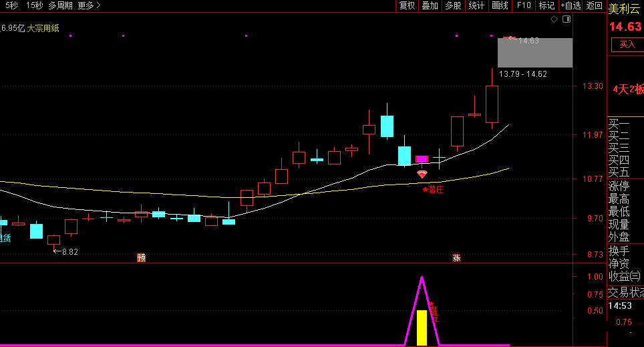The height and width of the screenshot is (347, 644).
Task: Expand 更多 period options
Action: click(x=89, y=5)
